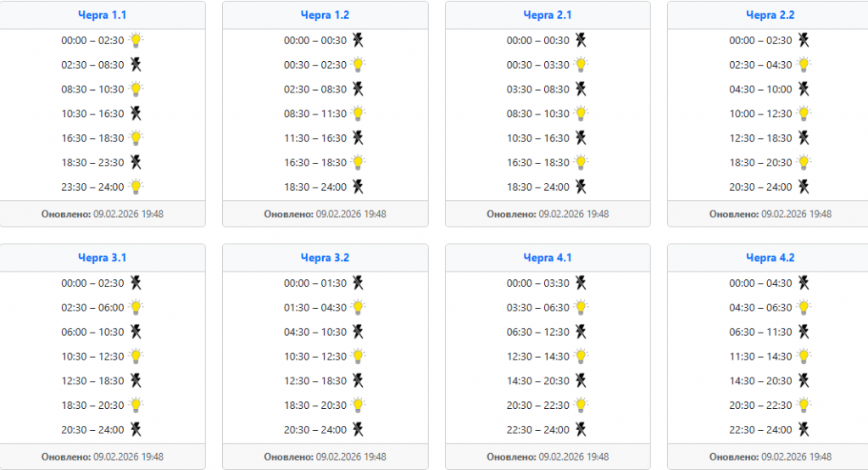Click lightbulb icon for 23:30 – 24:00 in Черга 1.1
The image size is (868, 470).
click(x=136, y=187)
